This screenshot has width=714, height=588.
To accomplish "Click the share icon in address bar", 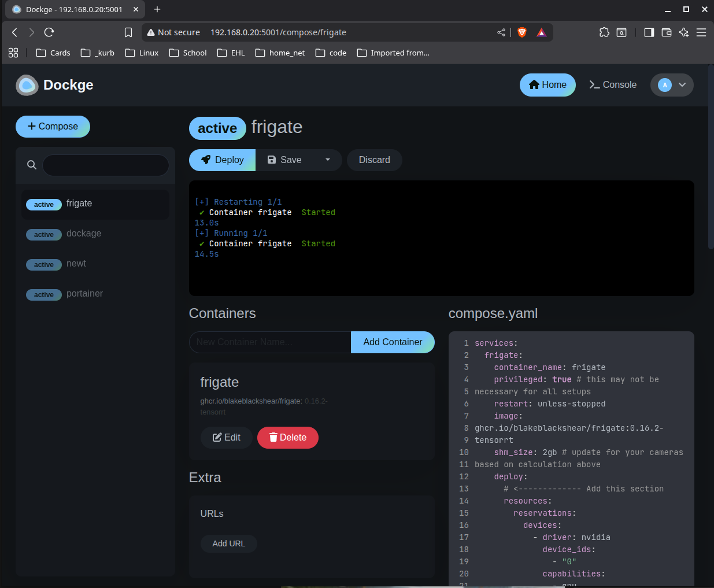I will [x=501, y=32].
